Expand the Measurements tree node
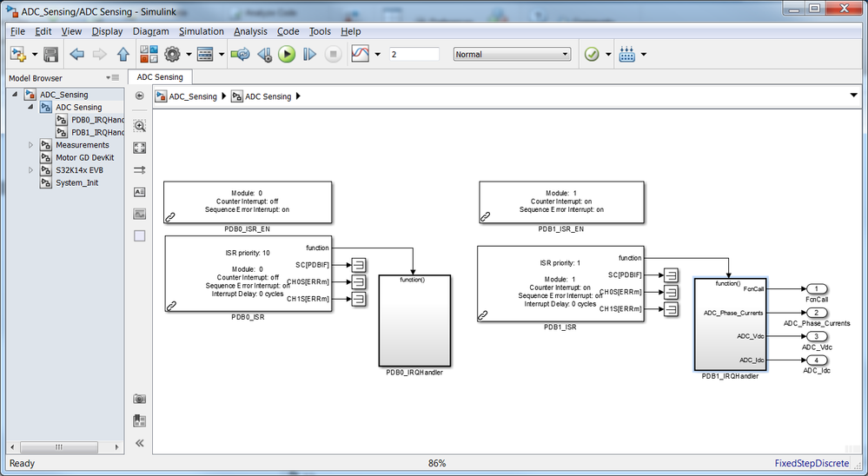 click(31, 145)
